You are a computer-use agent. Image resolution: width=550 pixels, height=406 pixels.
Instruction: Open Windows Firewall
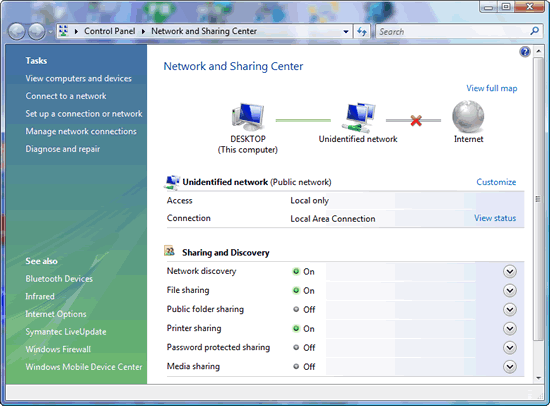coord(58,349)
